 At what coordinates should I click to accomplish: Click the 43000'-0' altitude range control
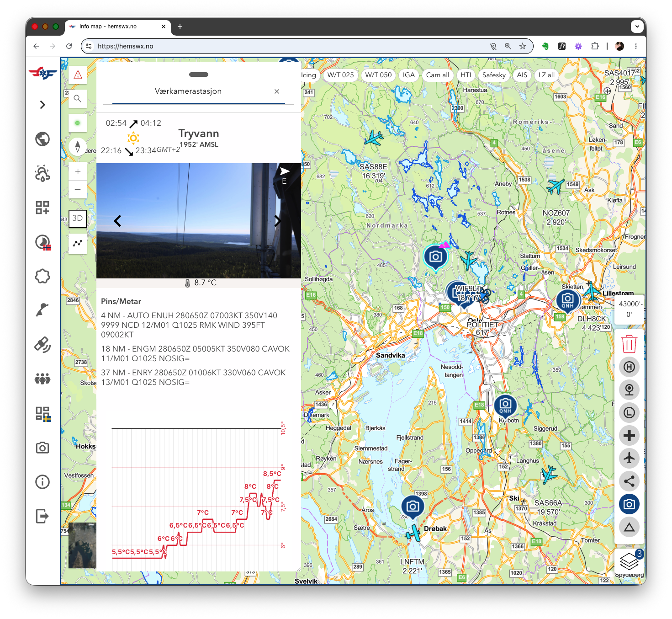tap(629, 309)
